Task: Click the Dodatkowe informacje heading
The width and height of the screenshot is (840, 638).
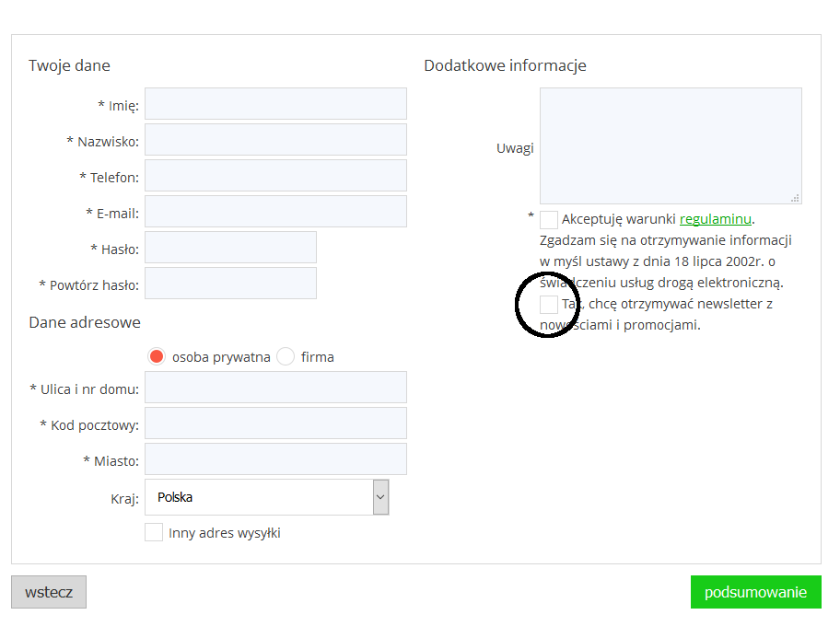Action: (x=505, y=65)
